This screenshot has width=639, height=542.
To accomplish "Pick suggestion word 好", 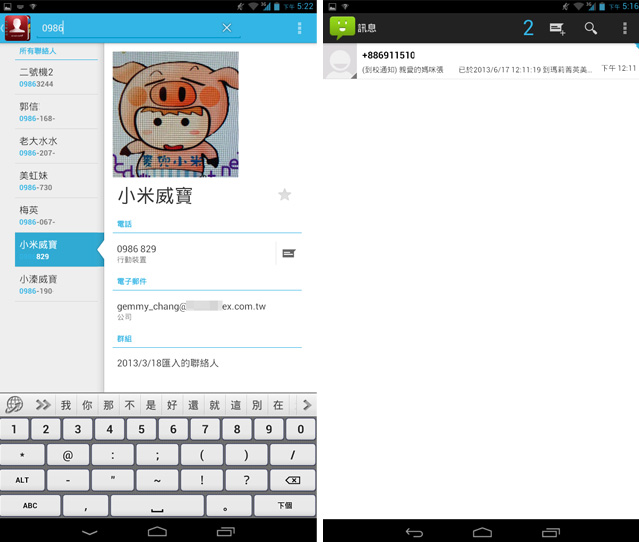I will pos(172,405).
